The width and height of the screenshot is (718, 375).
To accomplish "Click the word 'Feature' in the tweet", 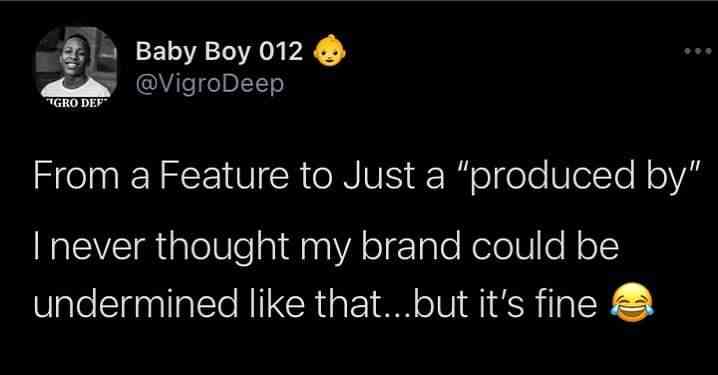I will coord(224,176).
